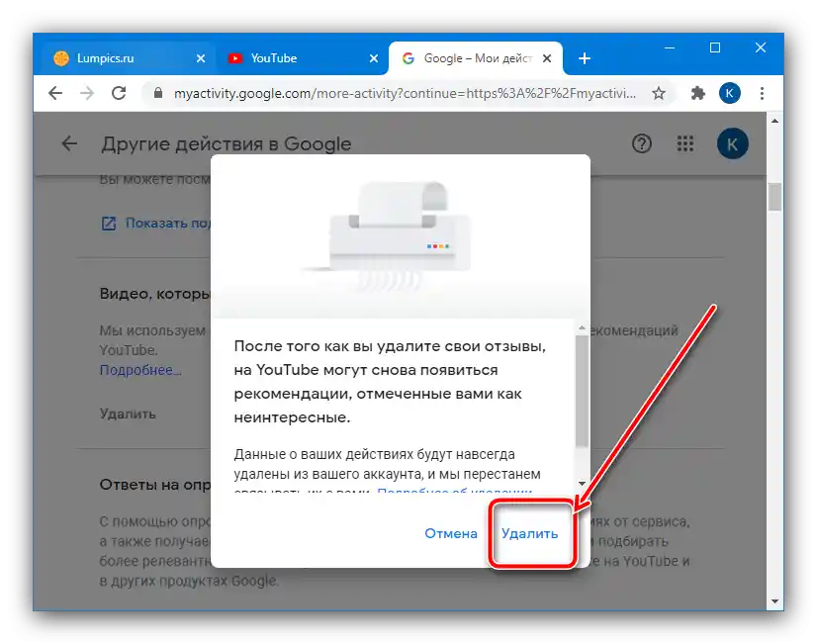Go back using page header arrow

pyautogui.click(x=69, y=143)
